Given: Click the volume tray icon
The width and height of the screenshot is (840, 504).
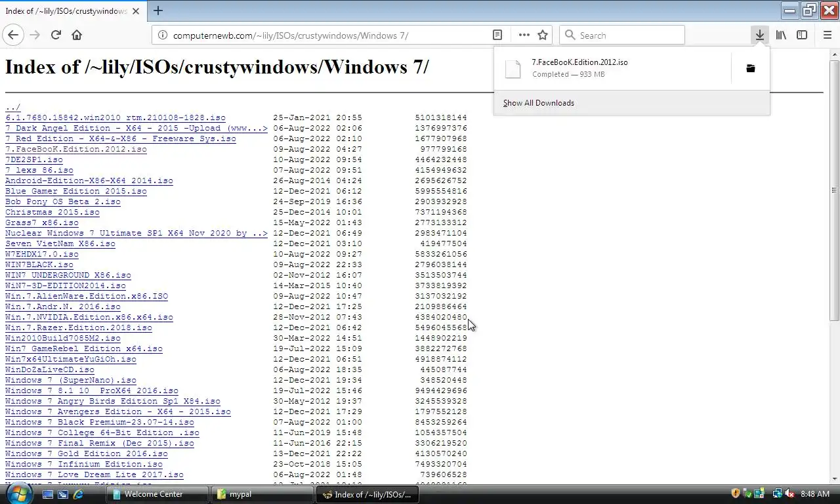Looking at the screenshot, I should click(789, 493).
